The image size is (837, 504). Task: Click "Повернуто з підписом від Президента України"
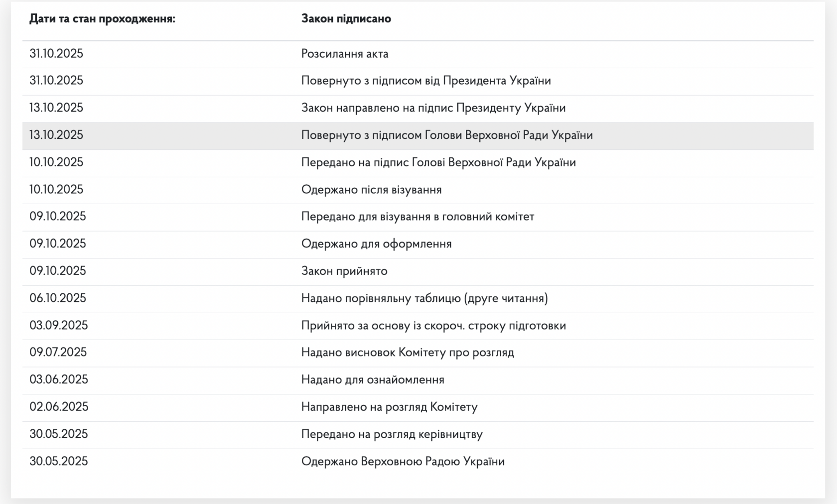point(426,81)
